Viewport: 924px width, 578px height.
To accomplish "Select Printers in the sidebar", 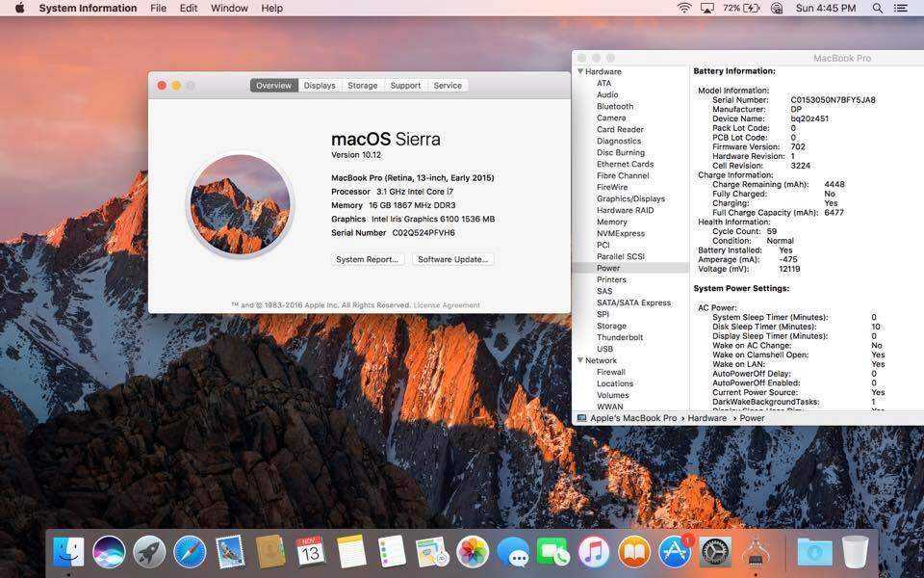I will tap(611, 279).
